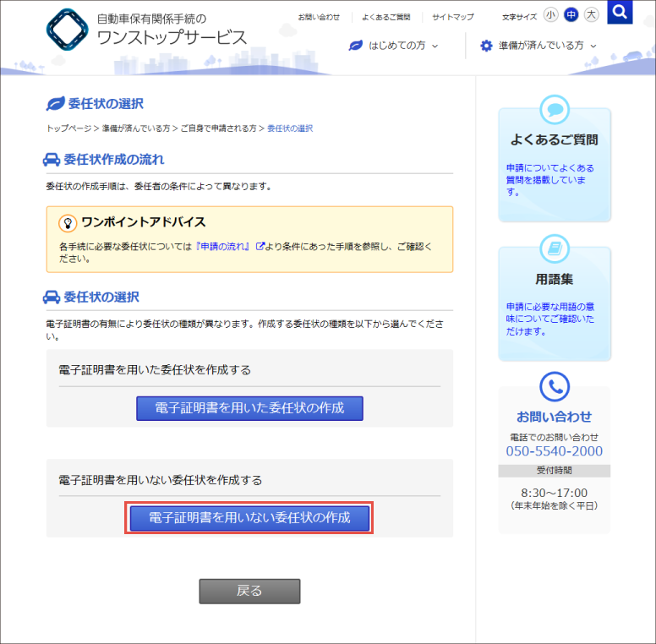Image resolution: width=656 pixels, height=644 pixels.
Task: Go to トップページ in breadcrumb
Action: tap(69, 128)
